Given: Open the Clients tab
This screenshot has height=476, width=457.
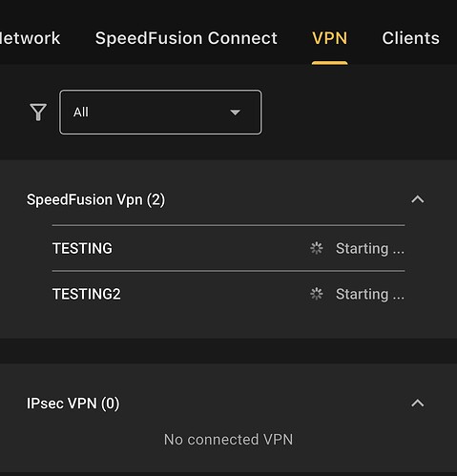Looking at the screenshot, I should coord(411,38).
